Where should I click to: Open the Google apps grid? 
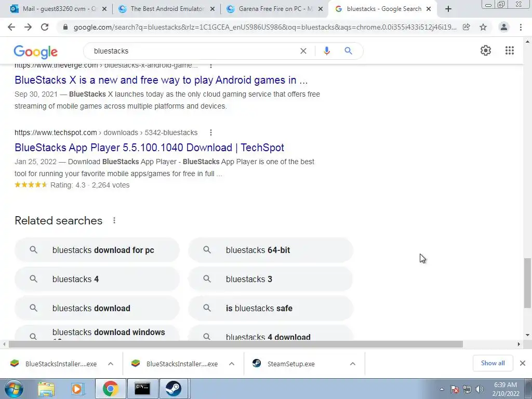(x=509, y=50)
